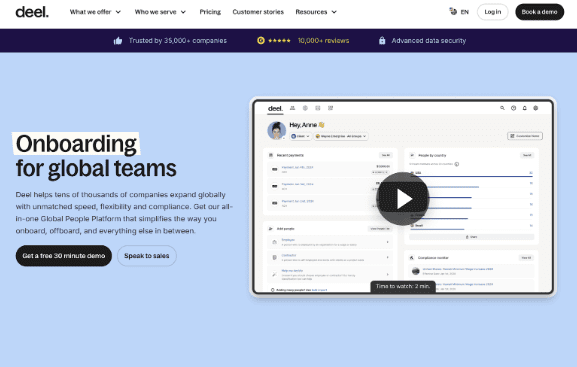
Task: Click the thumbs-up trusted companies icon
Action: 118,40
